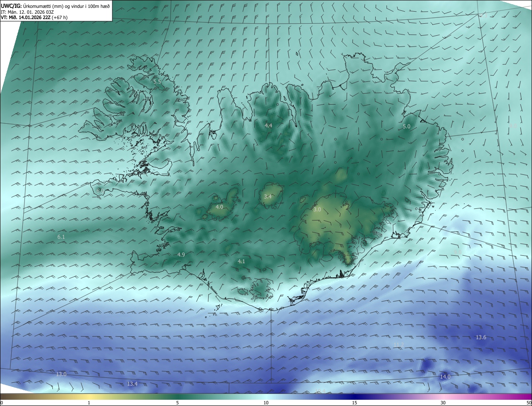Click the '15' tick on the color scale
Image resolution: width=532 pixels, height=406 pixels.
[x=355, y=403]
